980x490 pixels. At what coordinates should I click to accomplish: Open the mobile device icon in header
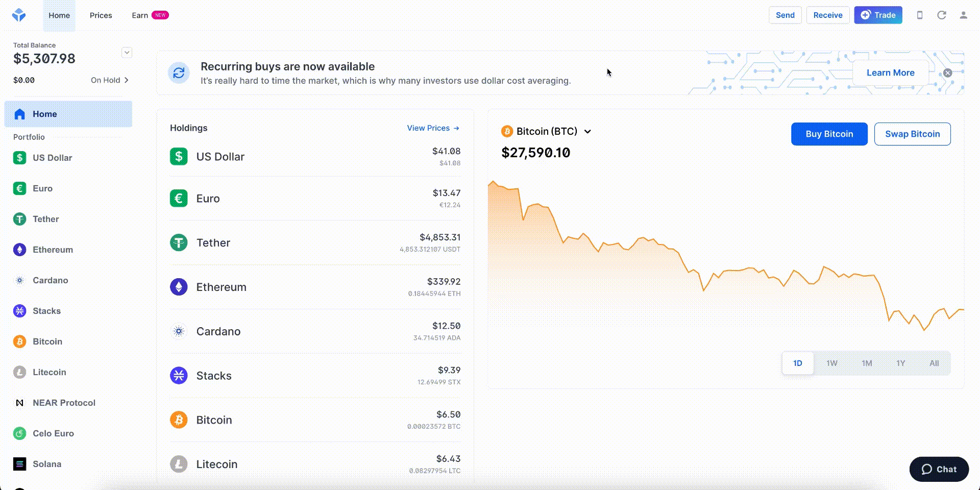point(920,15)
